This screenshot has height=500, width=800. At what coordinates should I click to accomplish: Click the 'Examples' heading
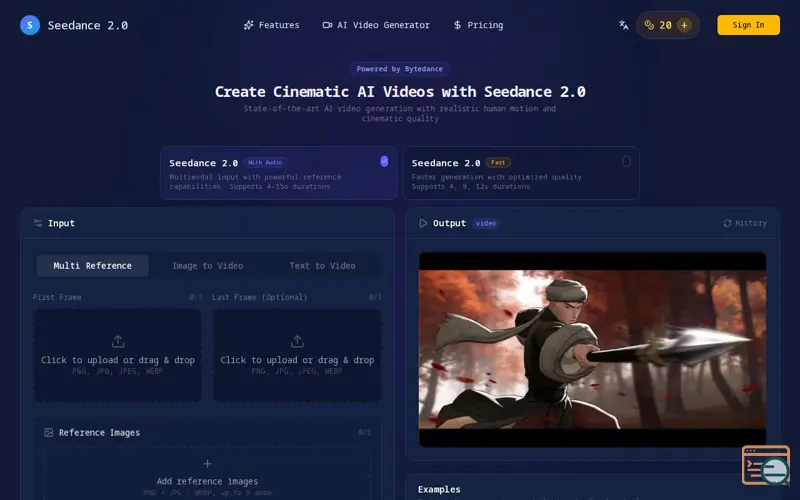pos(439,489)
